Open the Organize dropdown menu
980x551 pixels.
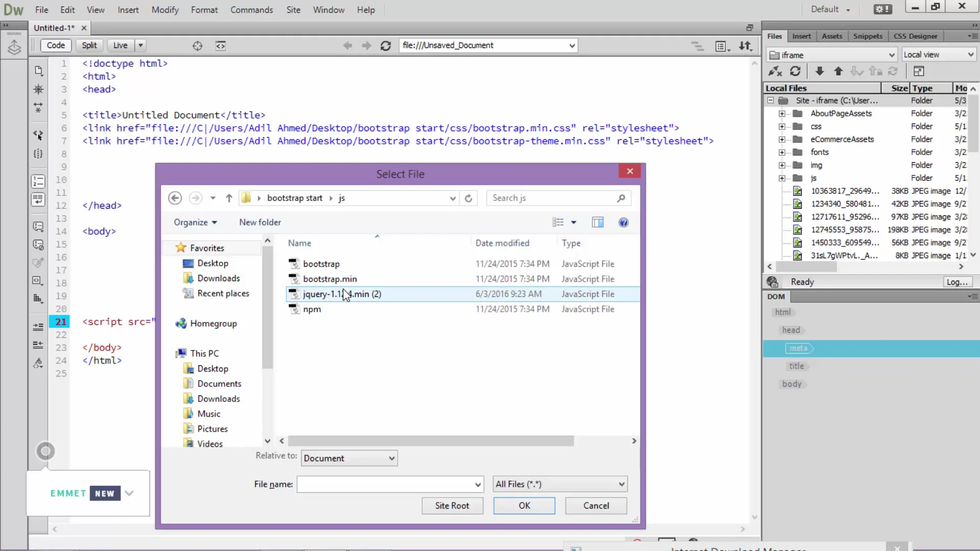click(195, 222)
